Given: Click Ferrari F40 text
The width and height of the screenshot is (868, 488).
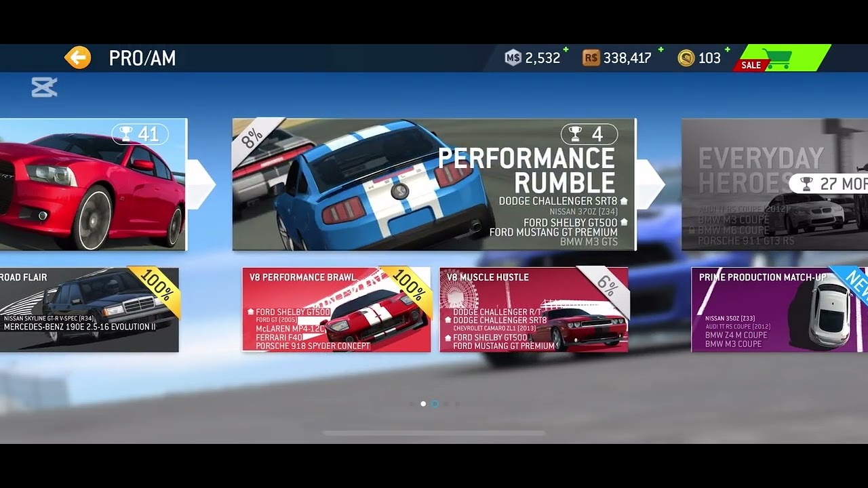Looking at the screenshot, I should (x=277, y=337).
